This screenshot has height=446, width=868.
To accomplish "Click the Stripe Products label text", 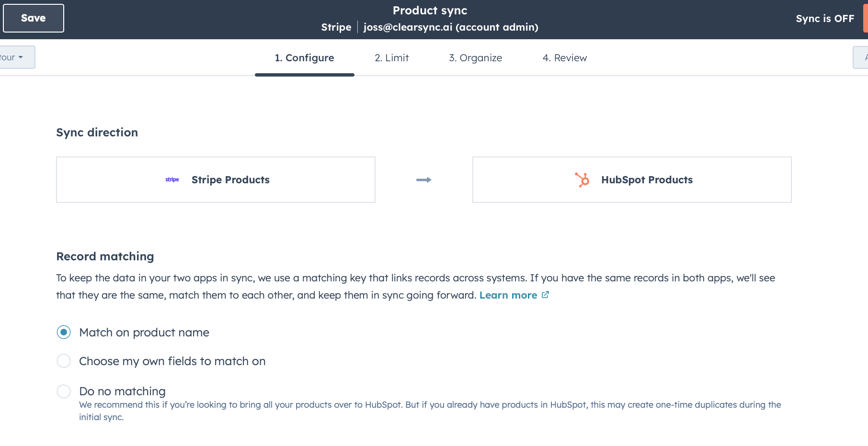I will coord(230,180).
